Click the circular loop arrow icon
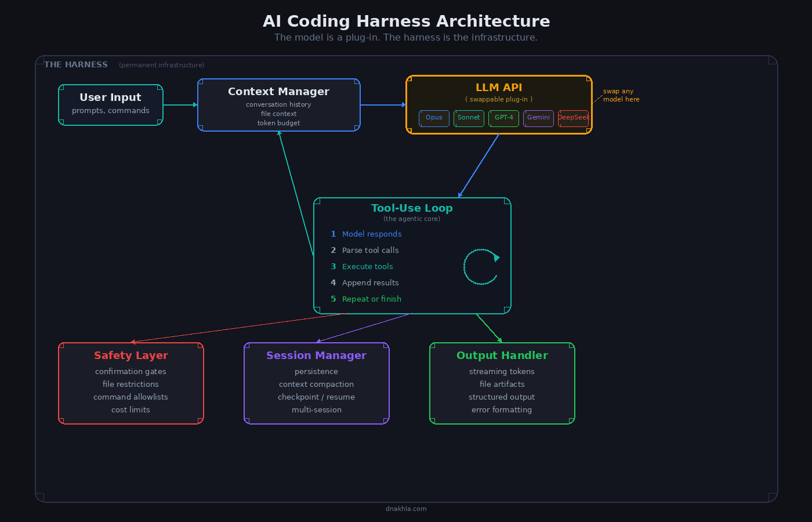The width and height of the screenshot is (812, 522). (481, 267)
